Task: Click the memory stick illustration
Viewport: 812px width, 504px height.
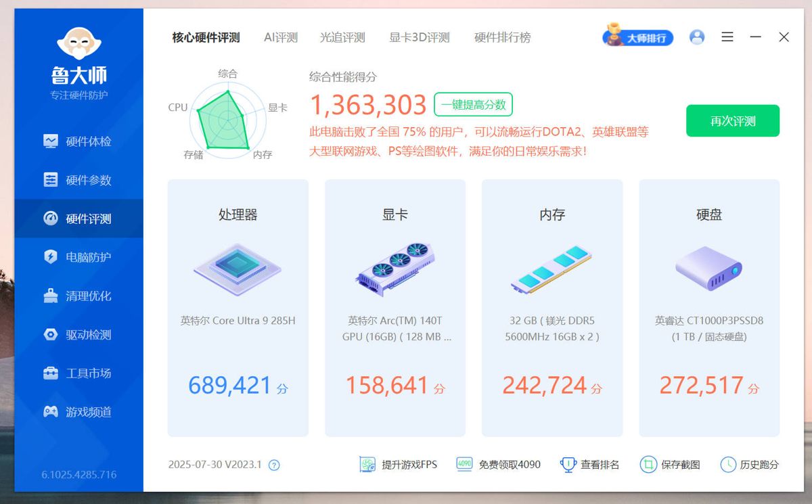Action: coord(551,269)
